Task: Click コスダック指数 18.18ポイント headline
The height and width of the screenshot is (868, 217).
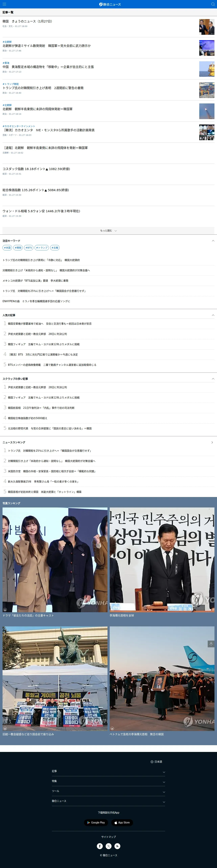Action: [x=36, y=169]
